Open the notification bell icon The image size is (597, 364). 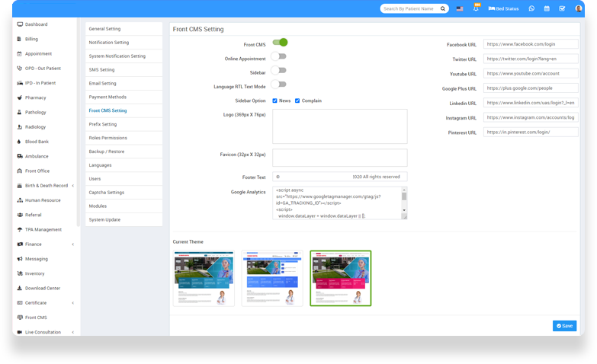(477, 9)
